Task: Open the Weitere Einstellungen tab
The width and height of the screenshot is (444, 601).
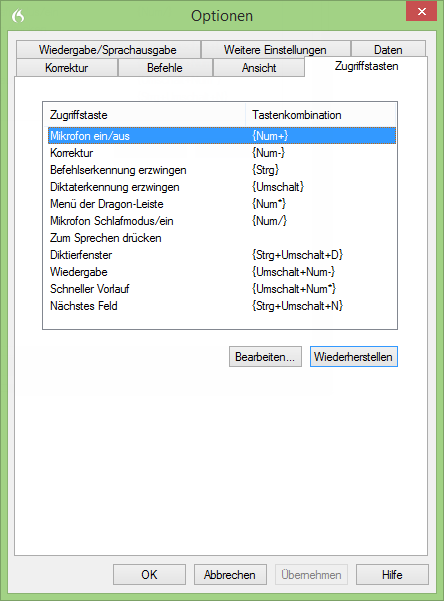Action: coord(275,50)
